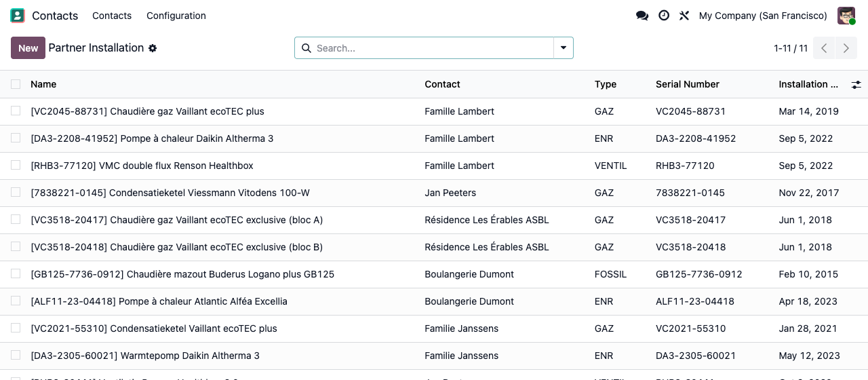Go to the previous page arrow
Image resolution: width=868 pixels, height=380 pixels.
[x=824, y=48]
